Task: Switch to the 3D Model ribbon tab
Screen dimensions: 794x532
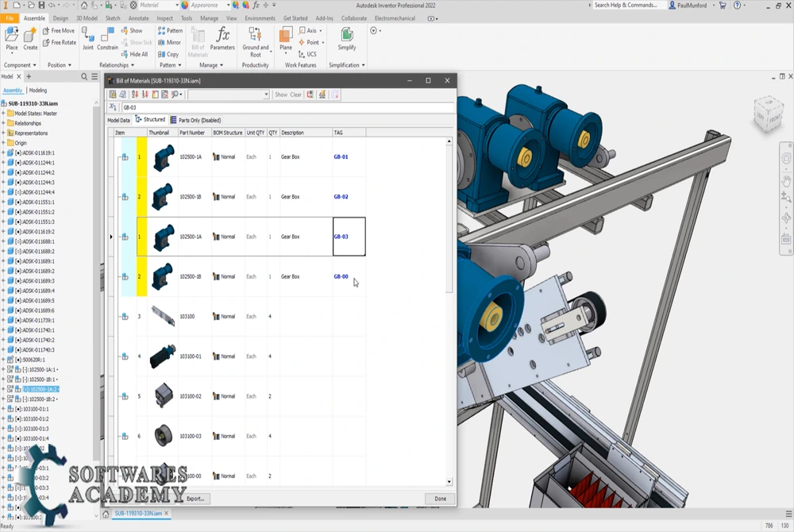Action: pyautogui.click(x=87, y=18)
